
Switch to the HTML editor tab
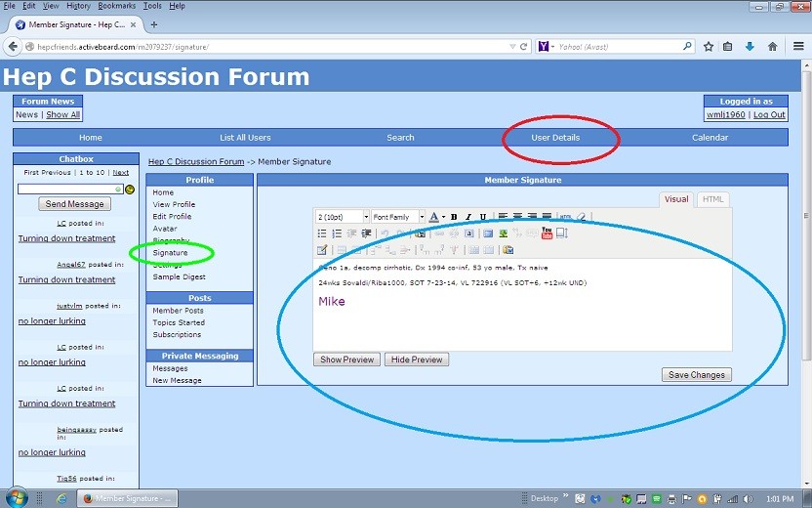[x=713, y=199]
